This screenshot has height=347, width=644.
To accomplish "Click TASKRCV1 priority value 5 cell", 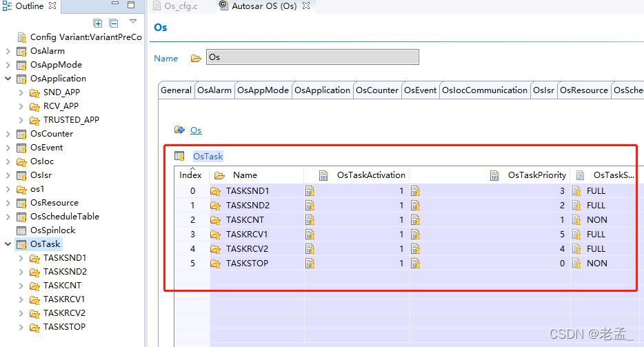I will point(490,235).
